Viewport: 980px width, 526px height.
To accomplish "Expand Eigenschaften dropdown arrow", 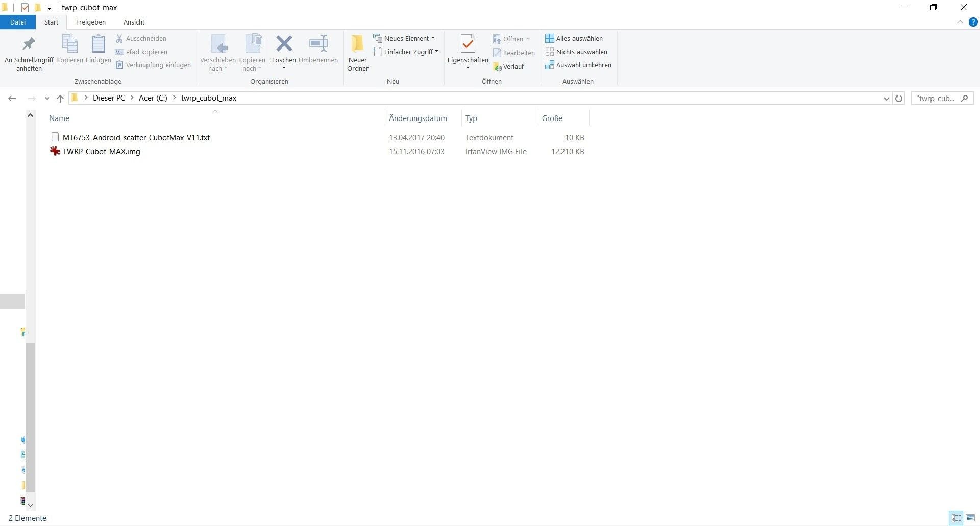I will pyautogui.click(x=468, y=68).
